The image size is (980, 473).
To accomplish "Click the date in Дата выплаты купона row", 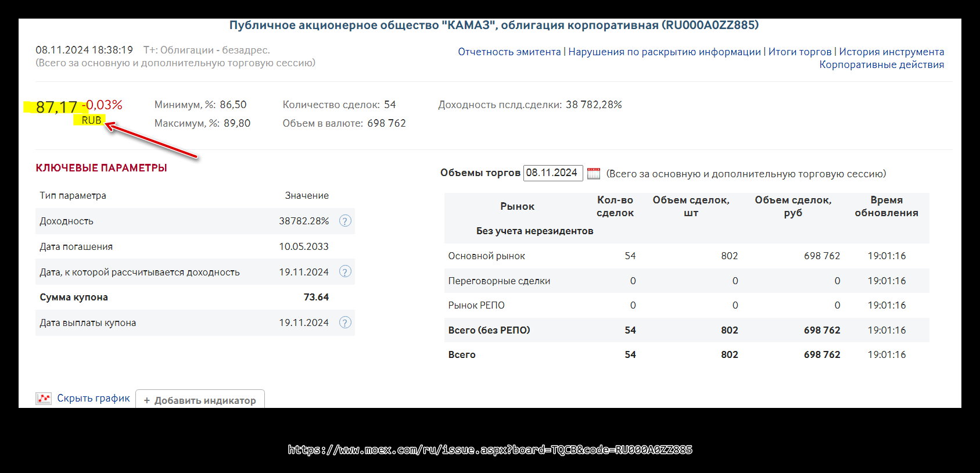I will [304, 322].
